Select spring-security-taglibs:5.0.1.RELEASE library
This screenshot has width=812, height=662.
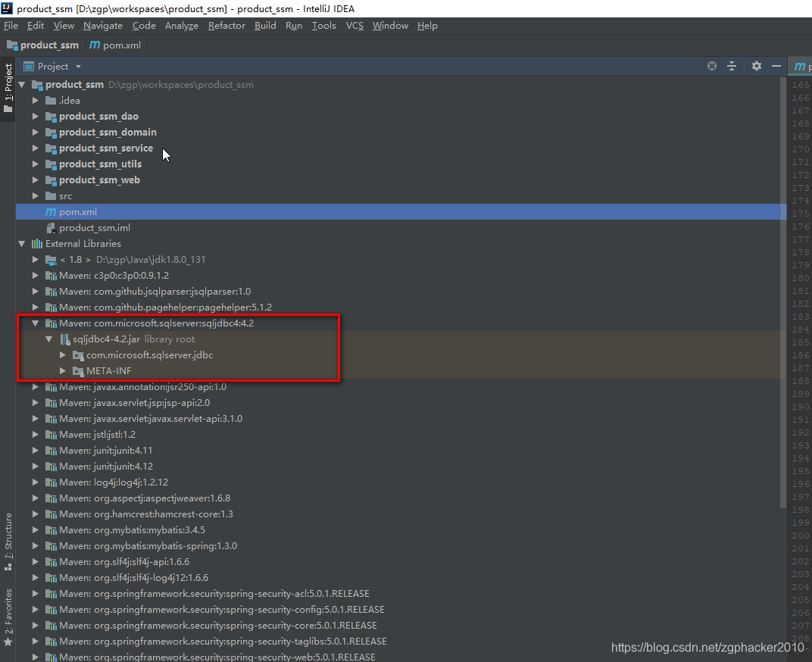tap(223, 642)
